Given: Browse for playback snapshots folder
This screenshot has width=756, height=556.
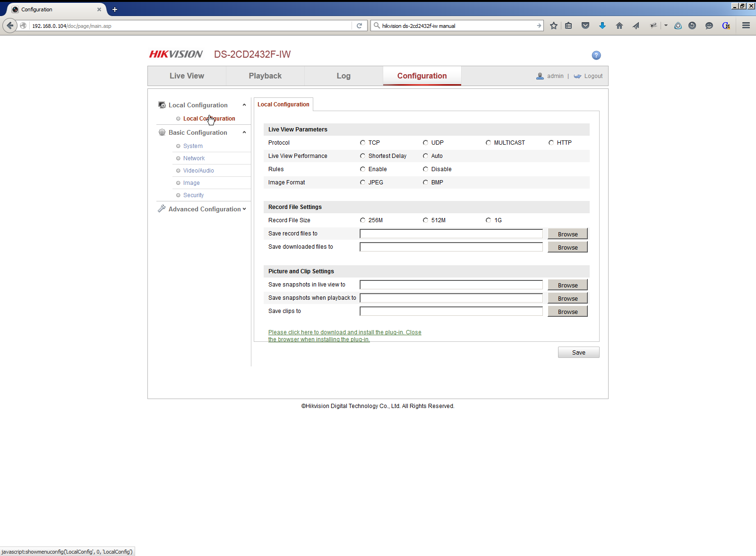Looking at the screenshot, I should pyautogui.click(x=567, y=298).
